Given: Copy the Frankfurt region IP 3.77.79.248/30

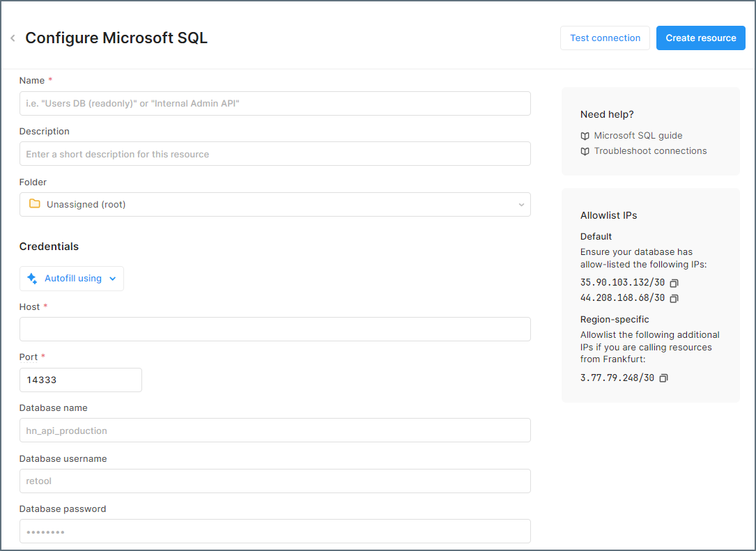Looking at the screenshot, I should (x=663, y=378).
